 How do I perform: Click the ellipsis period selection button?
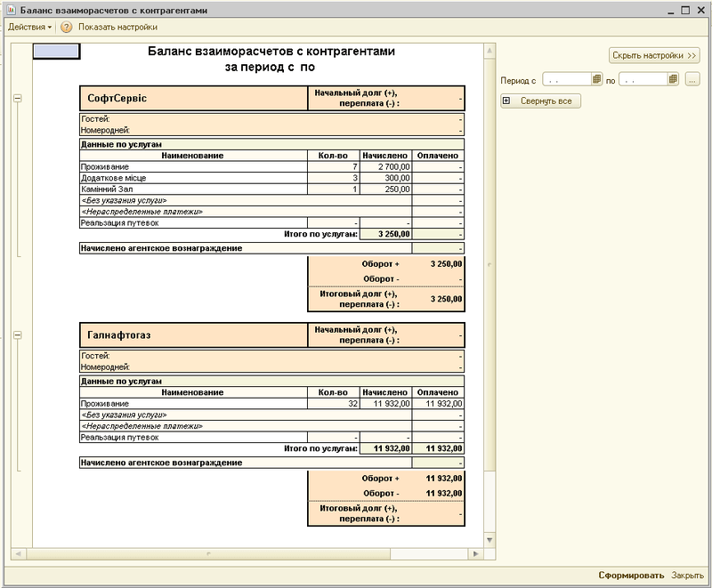(x=692, y=80)
